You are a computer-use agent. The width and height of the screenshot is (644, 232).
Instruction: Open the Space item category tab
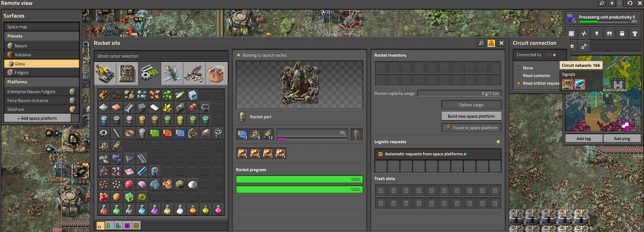click(172, 74)
